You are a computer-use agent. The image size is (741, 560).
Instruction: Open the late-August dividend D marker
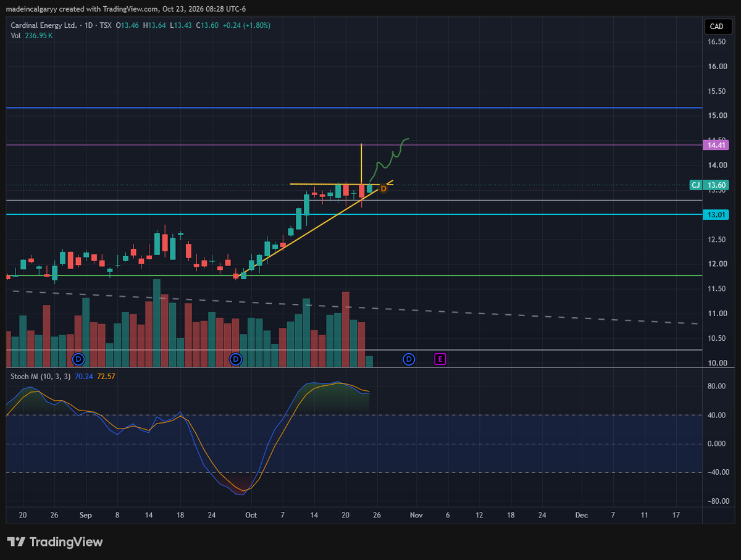78,358
